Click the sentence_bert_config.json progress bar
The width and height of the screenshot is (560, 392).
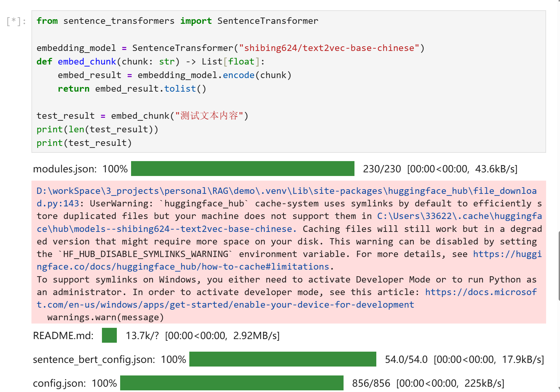pos(283,359)
